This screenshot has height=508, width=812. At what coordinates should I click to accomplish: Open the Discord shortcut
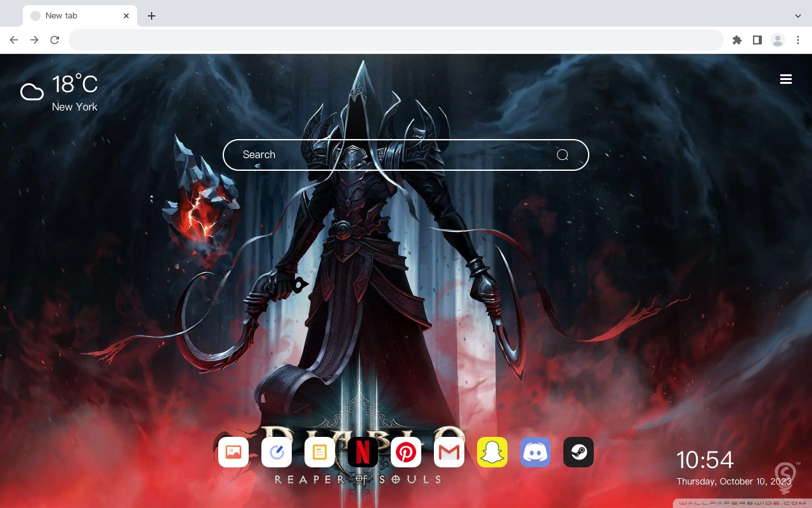click(x=535, y=452)
